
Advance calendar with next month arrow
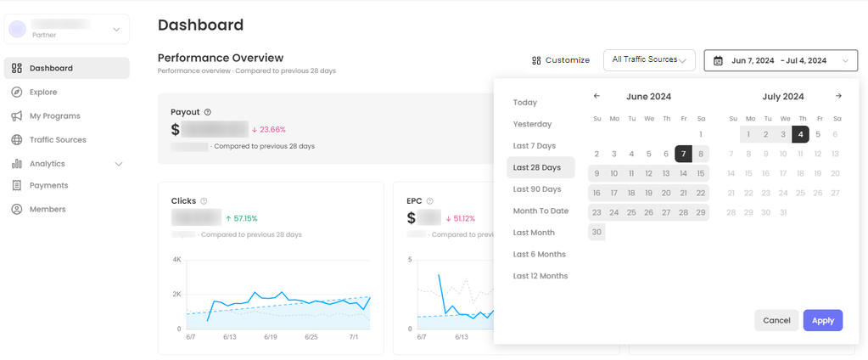(838, 97)
